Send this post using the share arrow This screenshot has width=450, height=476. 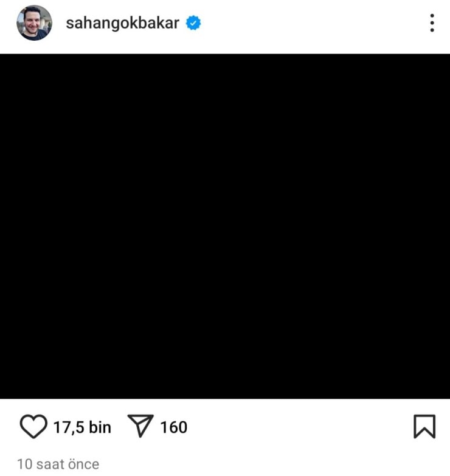pos(140,426)
